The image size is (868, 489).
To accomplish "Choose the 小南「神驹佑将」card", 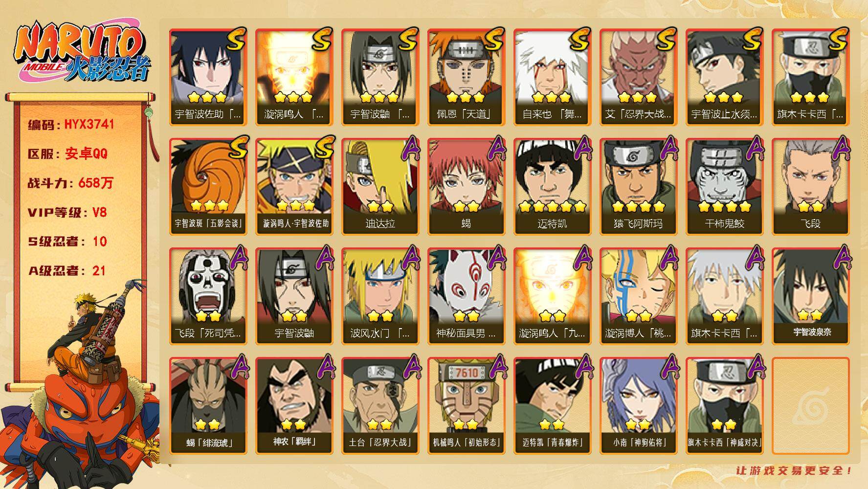I will pyautogui.click(x=638, y=405).
